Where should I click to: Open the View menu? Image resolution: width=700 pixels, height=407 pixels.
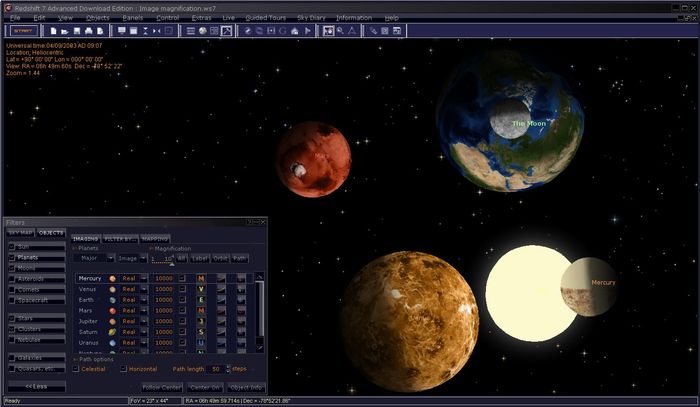coord(65,18)
